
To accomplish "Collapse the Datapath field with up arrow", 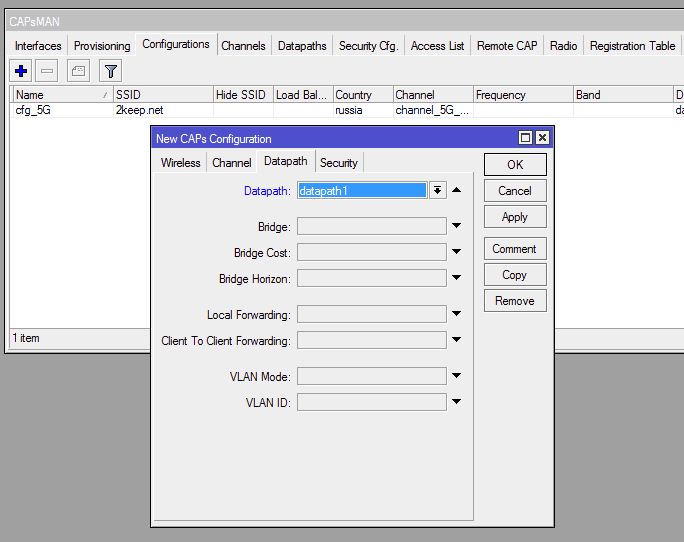I will [456, 190].
